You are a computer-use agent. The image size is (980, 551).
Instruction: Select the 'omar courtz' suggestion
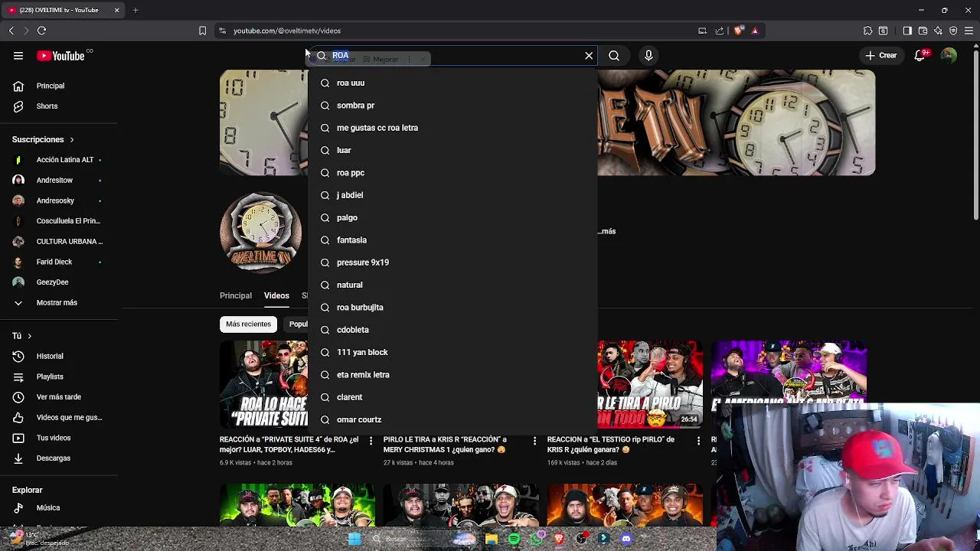(452, 419)
